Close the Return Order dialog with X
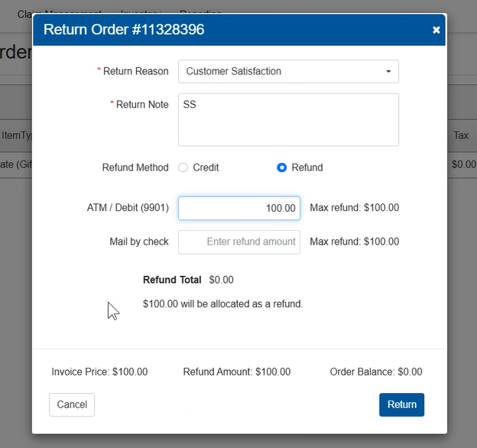 tap(436, 30)
